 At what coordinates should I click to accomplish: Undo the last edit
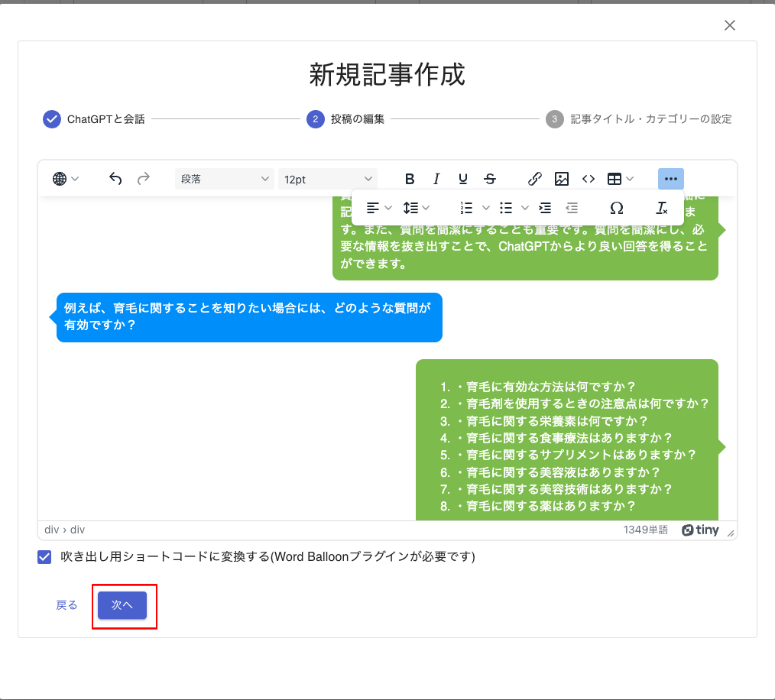coord(115,179)
